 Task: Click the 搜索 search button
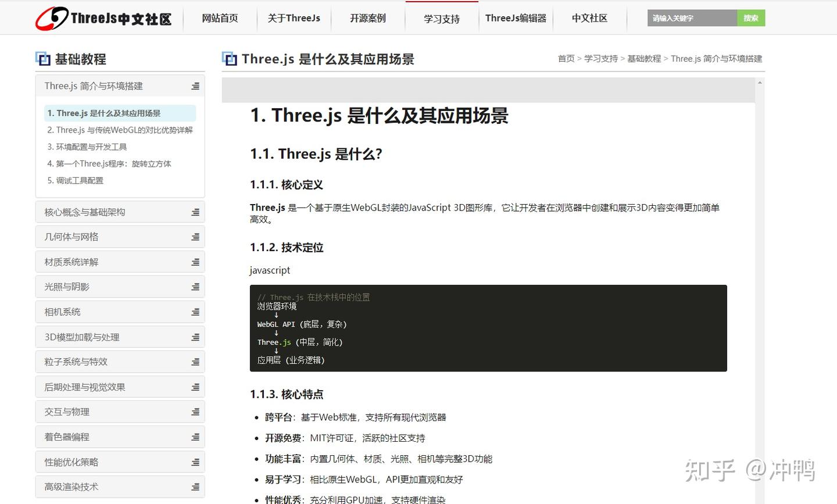pyautogui.click(x=751, y=19)
